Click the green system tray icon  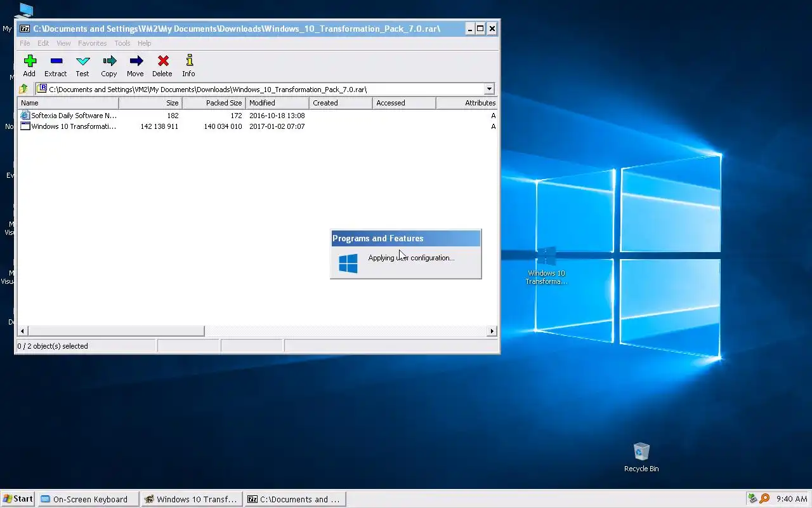(x=752, y=498)
